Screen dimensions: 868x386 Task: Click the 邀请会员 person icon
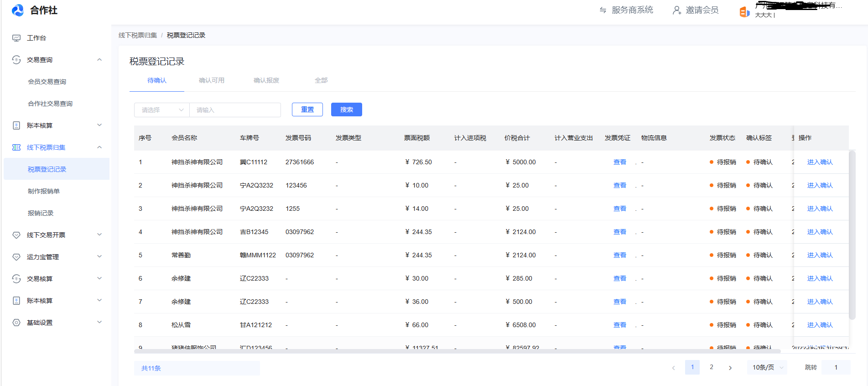[x=677, y=10]
